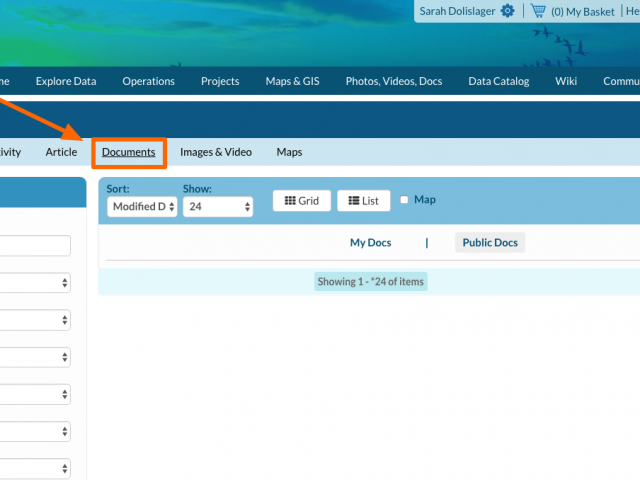Click the 'Showing 1 - *24 of items' label
This screenshot has height=480, width=640.
[371, 282]
